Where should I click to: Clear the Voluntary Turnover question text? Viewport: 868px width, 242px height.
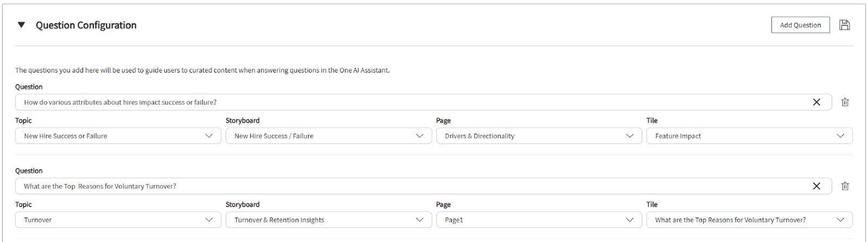coord(816,186)
